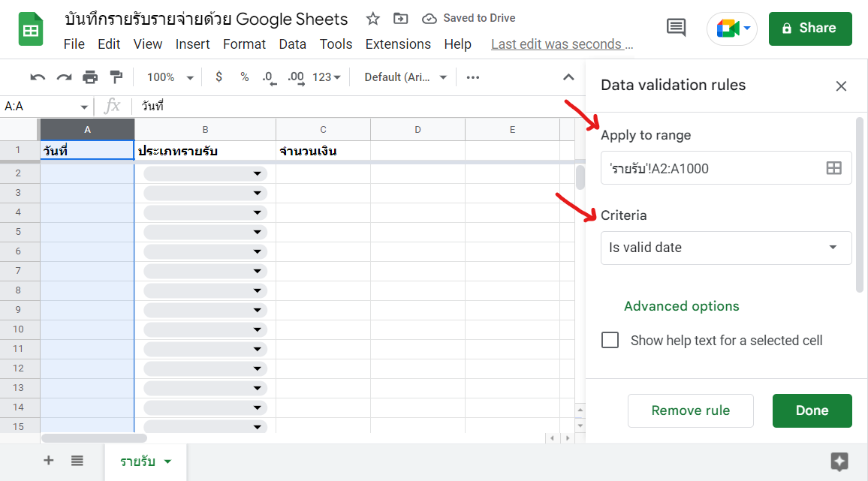Click the Apply to range input field
Screen dimensions: 868x481
tap(726, 168)
